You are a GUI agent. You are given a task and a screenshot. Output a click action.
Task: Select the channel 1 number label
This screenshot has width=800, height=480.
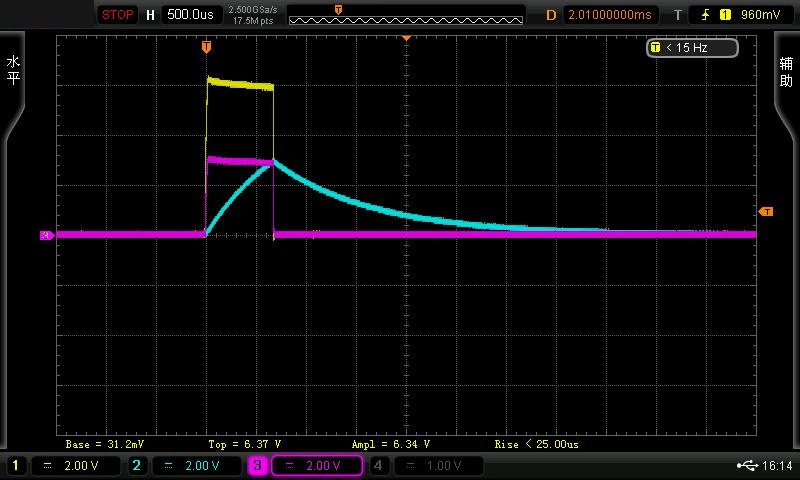coord(15,465)
